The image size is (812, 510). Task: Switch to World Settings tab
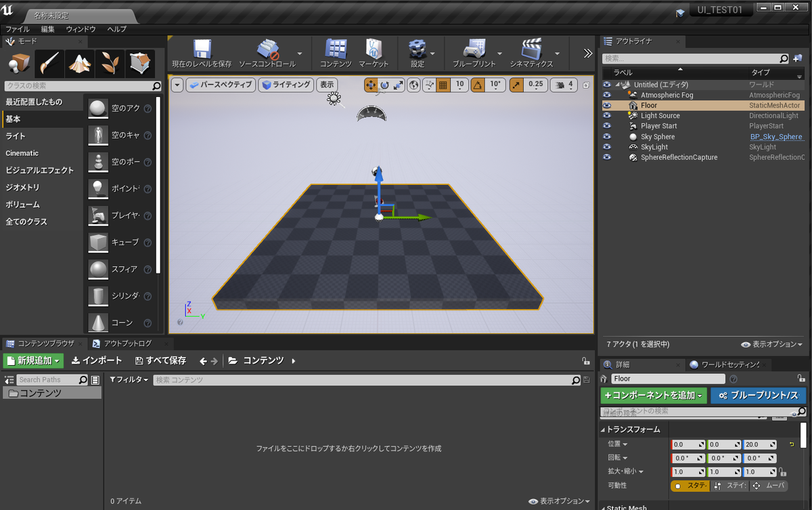[x=728, y=364]
